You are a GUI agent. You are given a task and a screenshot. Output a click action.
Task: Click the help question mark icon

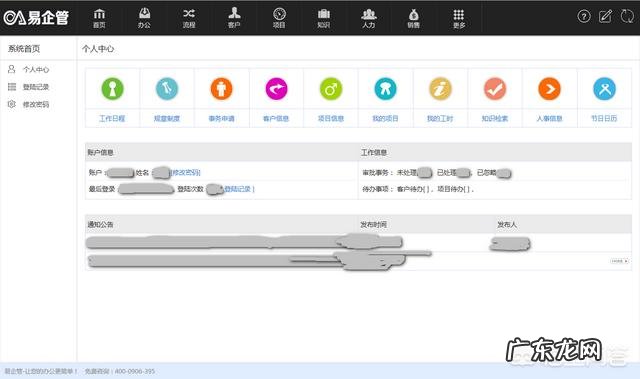pyautogui.click(x=584, y=16)
